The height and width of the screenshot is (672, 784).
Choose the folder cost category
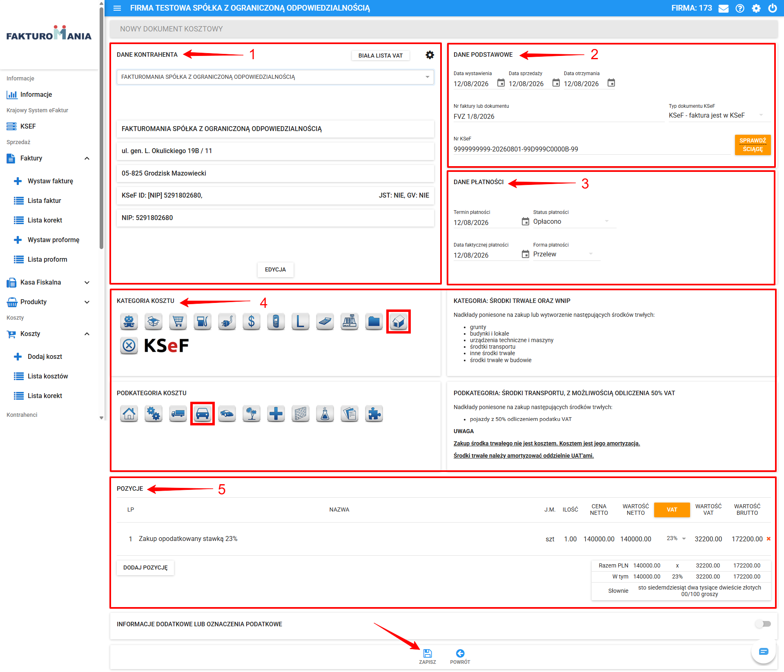[374, 322]
